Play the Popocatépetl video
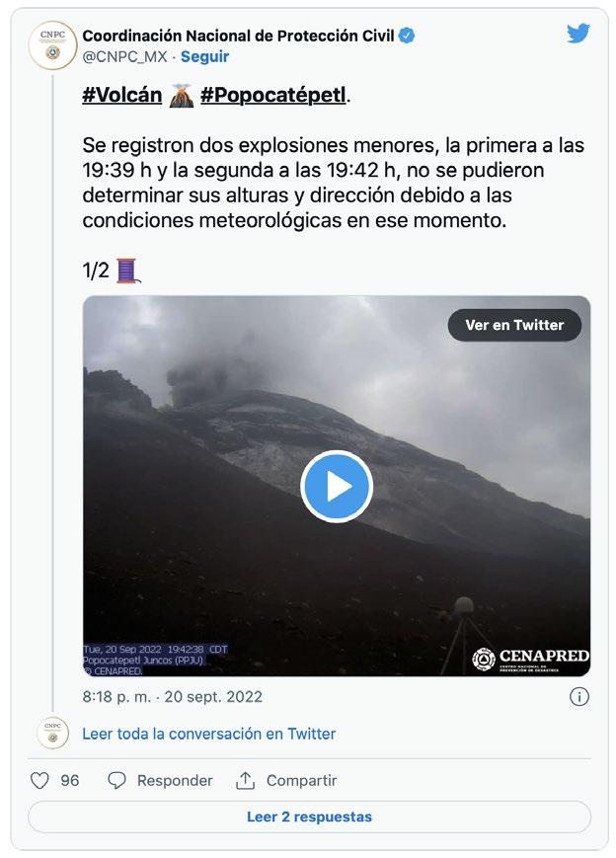The image size is (616, 858). coord(337,487)
